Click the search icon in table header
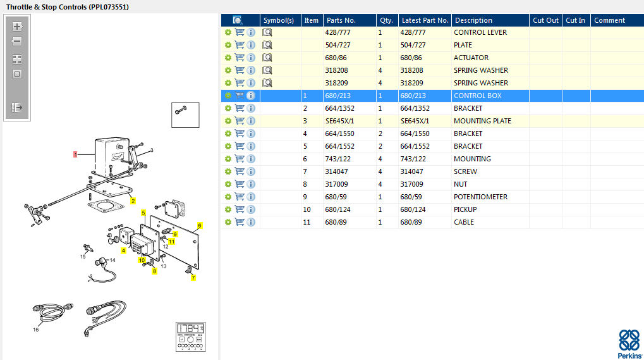 coord(238,20)
